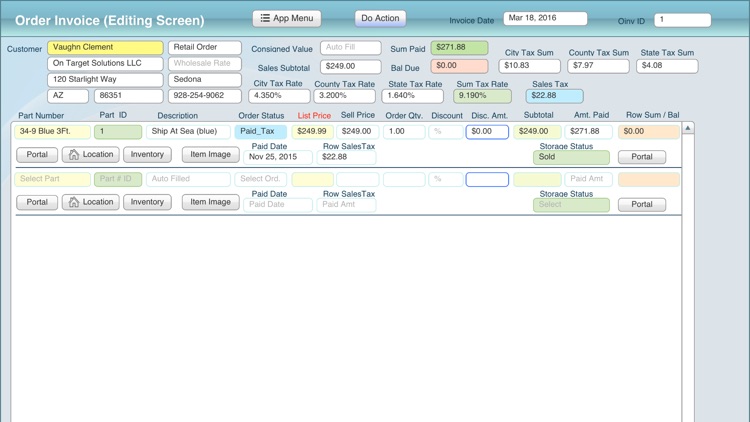
Task: Click the first-row Discount % field
Action: (446, 132)
